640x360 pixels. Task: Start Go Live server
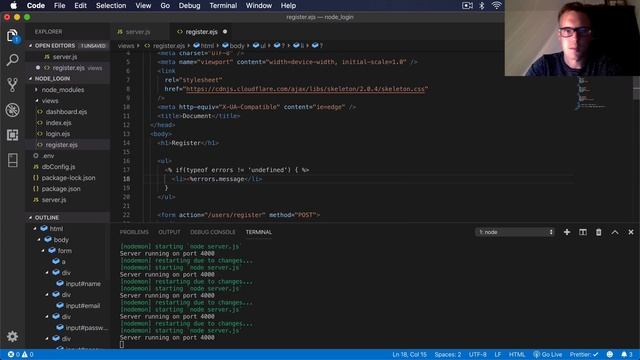click(548, 354)
